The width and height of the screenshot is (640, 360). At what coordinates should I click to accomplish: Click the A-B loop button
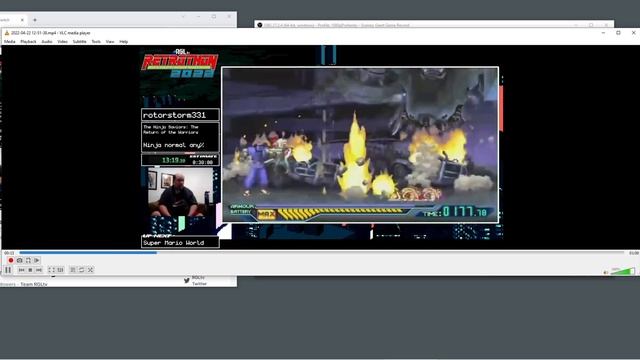[x=28, y=260]
